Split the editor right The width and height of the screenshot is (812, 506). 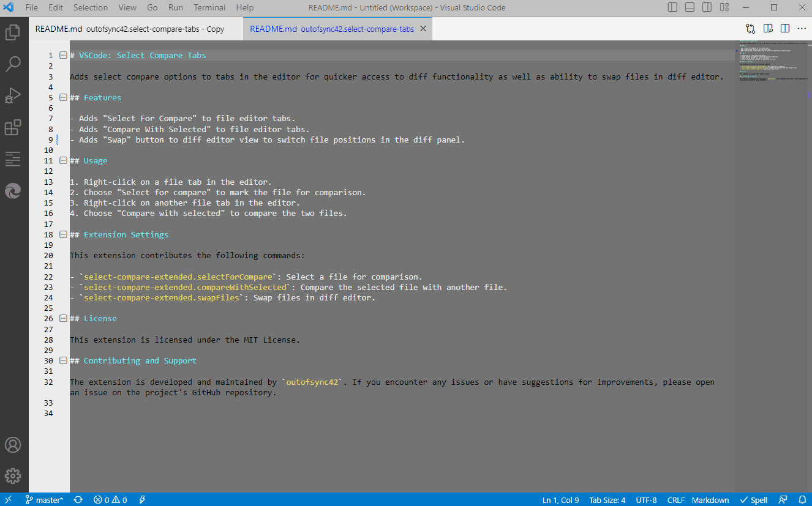click(x=785, y=29)
